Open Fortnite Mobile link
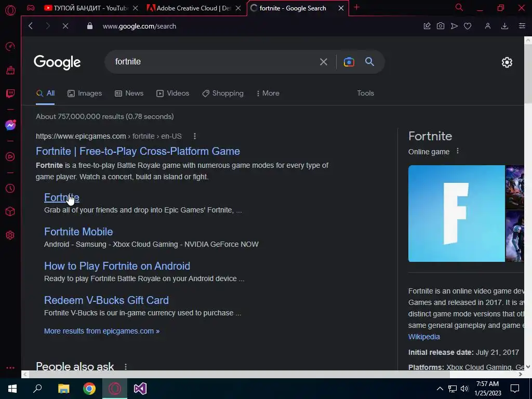Viewport: 532px width, 399px height. click(x=78, y=232)
